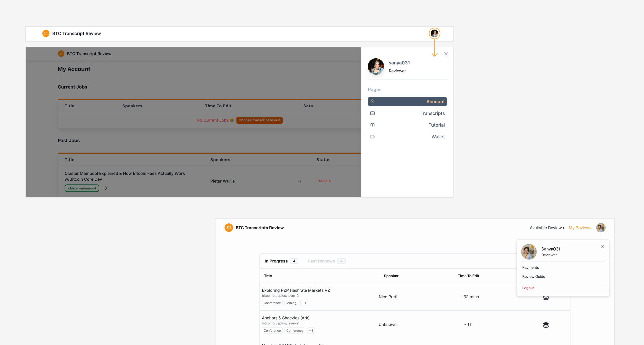Image resolution: width=644 pixels, height=345 pixels.
Task: Click the username sanya031 in the side panel
Action: coord(399,63)
